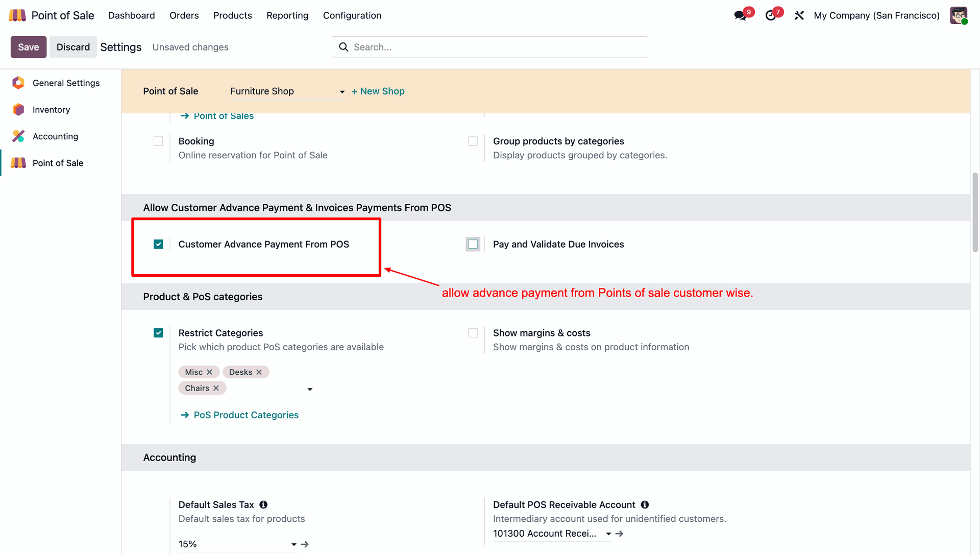
Task: Enable Pay and Validate Due Invoices
Action: pos(473,244)
